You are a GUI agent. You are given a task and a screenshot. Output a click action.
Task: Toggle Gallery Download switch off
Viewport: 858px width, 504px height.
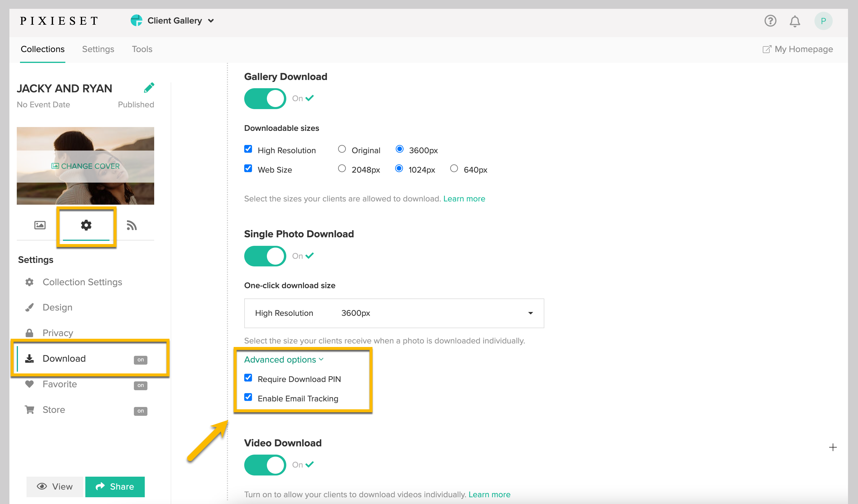[265, 98]
